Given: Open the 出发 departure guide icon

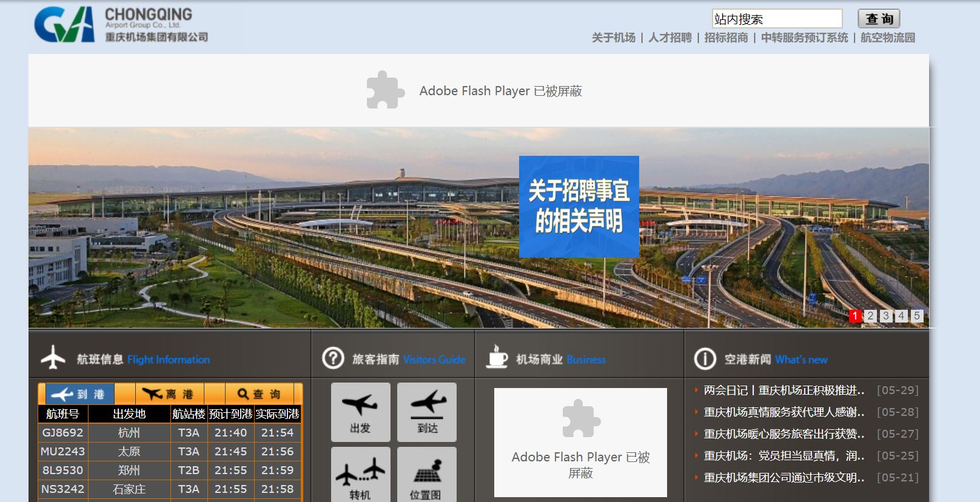Looking at the screenshot, I should [360, 412].
